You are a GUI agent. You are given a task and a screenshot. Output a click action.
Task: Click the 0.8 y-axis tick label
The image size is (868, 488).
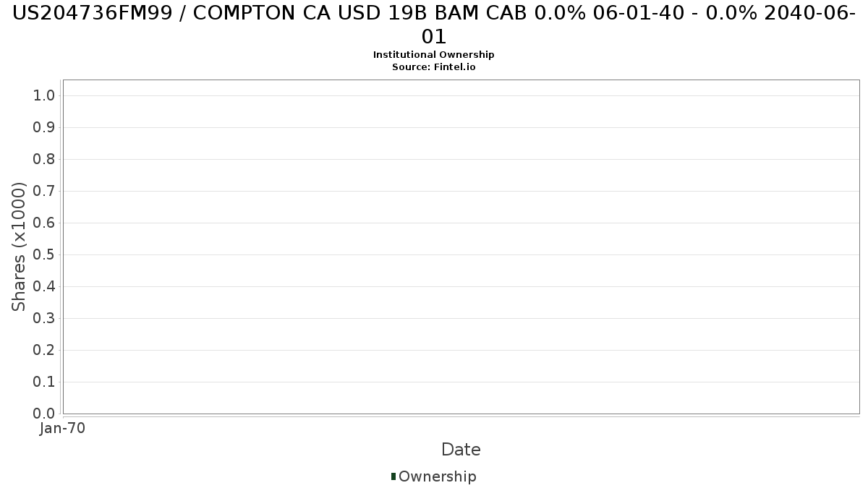point(44,160)
